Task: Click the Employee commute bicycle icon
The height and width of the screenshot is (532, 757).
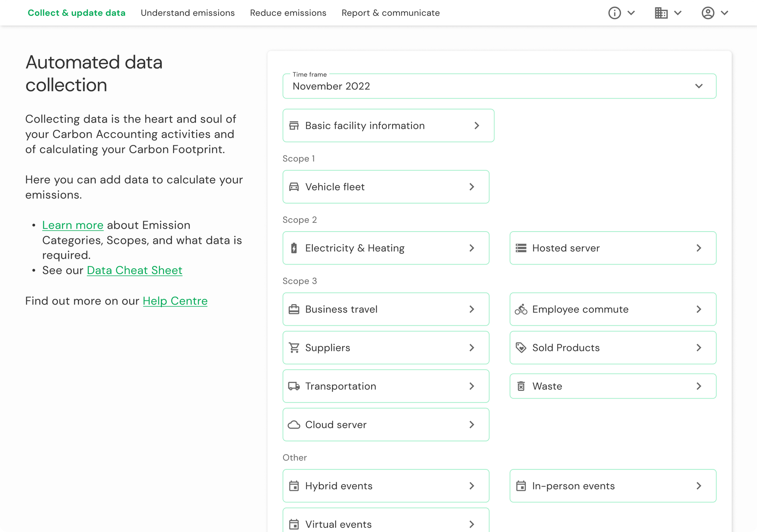Action: (522, 309)
